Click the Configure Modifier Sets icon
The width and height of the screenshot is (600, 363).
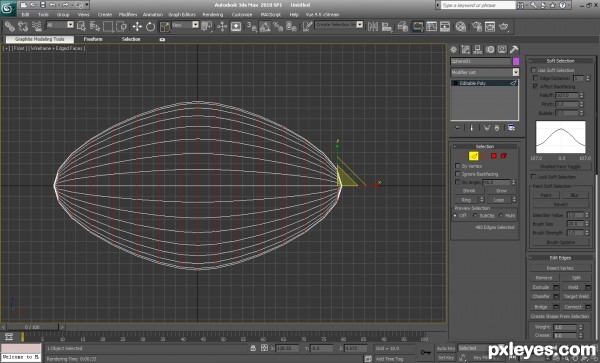click(x=512, y=128)
